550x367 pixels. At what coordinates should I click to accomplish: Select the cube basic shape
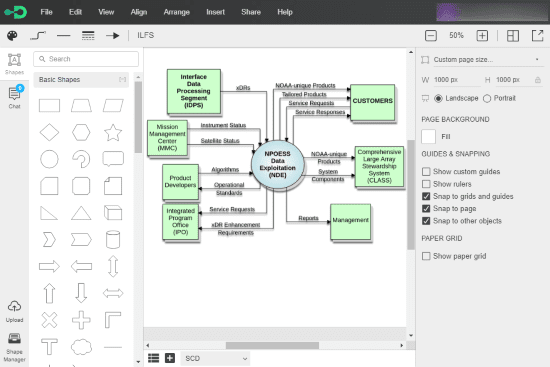(113, 213)
